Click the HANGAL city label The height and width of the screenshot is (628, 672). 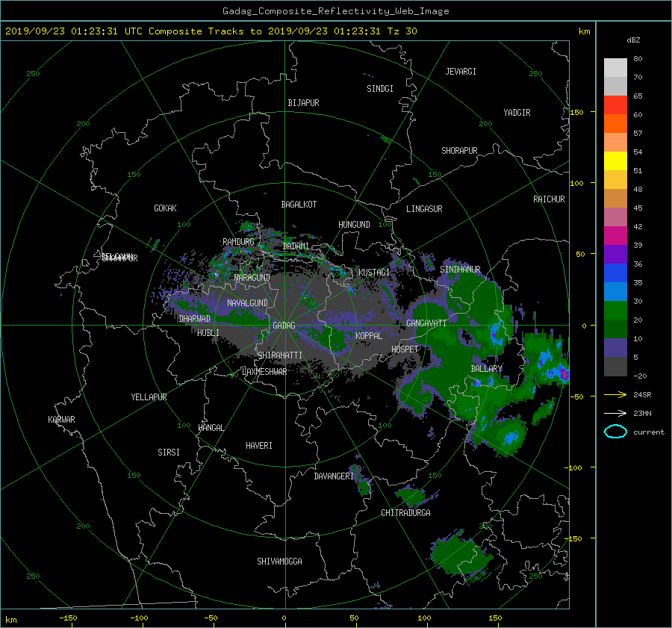[x=211, y=428]
